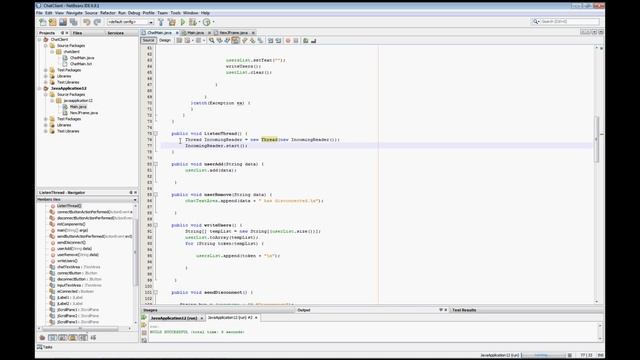Image resolution: width=640 pixels, height=360 pixels.
Task: Click the Clean and Build icon
Action: click(172, 22)
